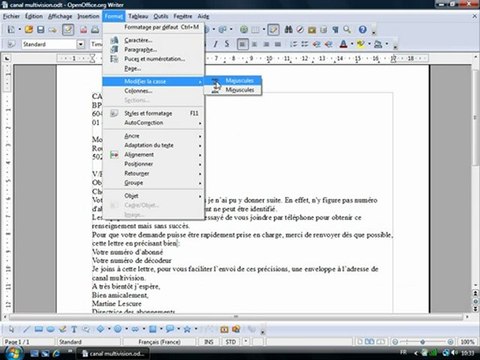Expand the AutoCorrection submenu
Screen dimensions: 480x360
(153, 123)
